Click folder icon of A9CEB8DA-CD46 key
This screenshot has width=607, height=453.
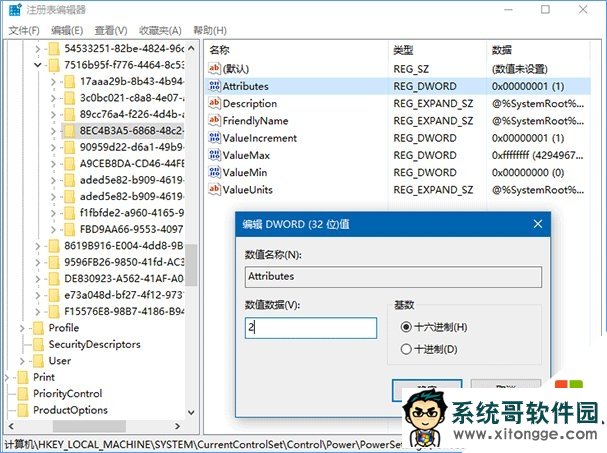(x=69, y=164)
